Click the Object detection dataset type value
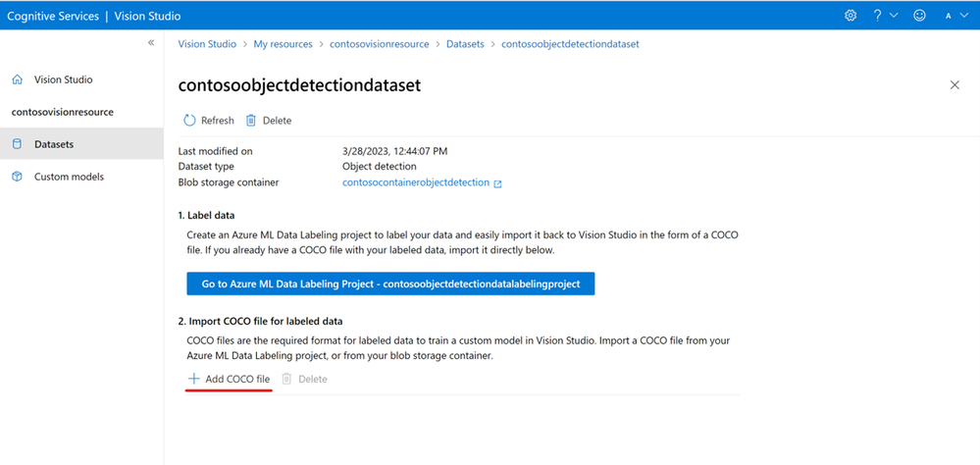The image size is (980, 465). click(x=380, y=166)
